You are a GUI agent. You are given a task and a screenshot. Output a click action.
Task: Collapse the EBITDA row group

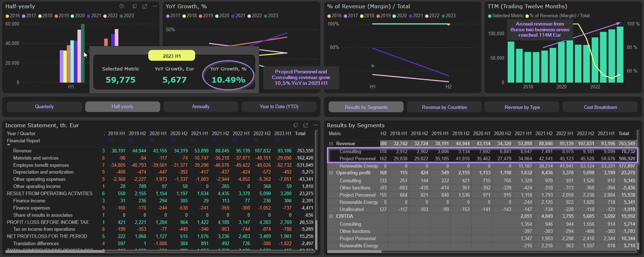point(331,216)
